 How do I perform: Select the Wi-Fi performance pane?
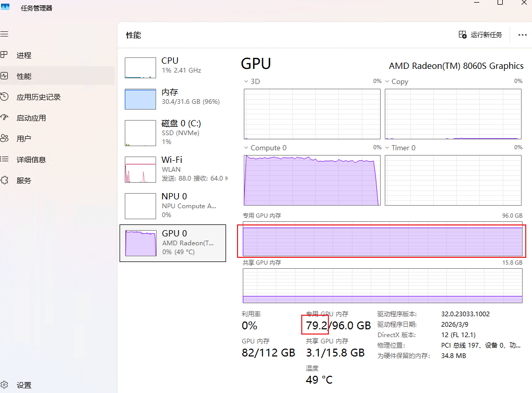click(173, 170)
